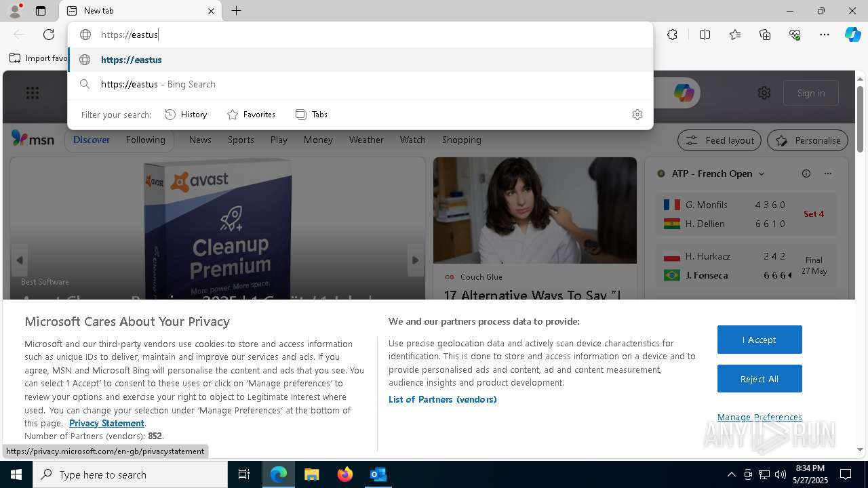The width and height of the screenshot is (868, 488).
Task: Open the Shopping tab
Action: 461,140
